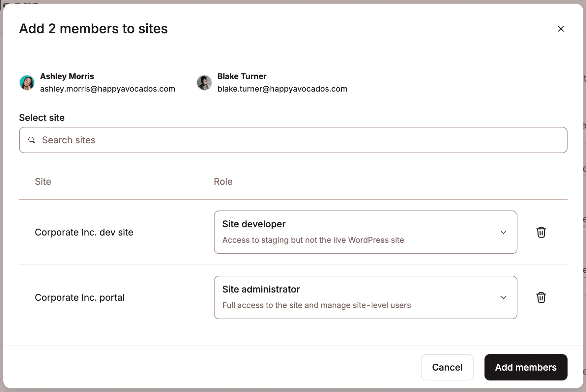Click the trash icon for Corporate Inc. portal
Image resolution: width=586 pixels, height=392 pixels.
(541, 297)
